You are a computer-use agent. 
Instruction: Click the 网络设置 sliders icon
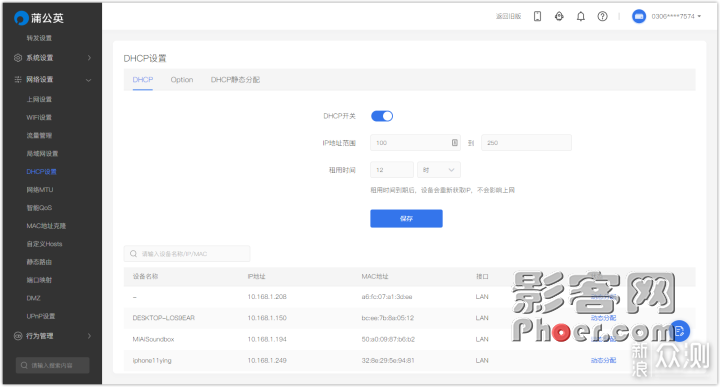tap(18, 79)
